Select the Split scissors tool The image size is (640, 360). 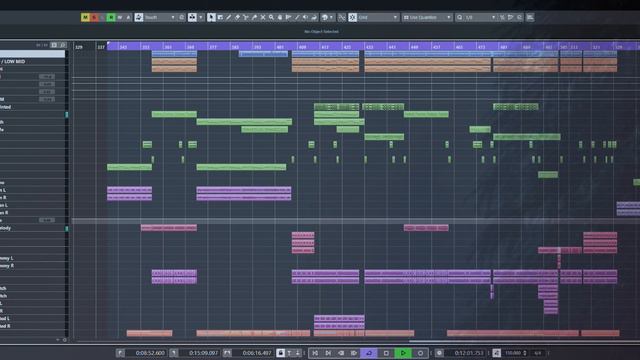click(x=246, y=17)
